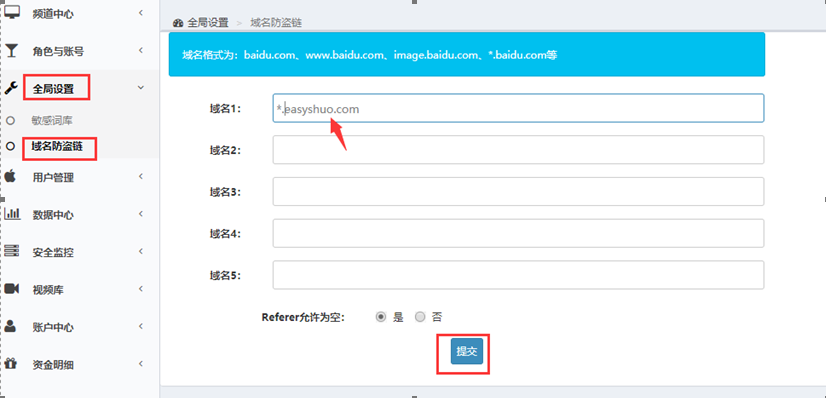This screenshot has height=398, width=826.
Task: Collapse the 全局设置 chevron
Action: click(x=141, y=87)
